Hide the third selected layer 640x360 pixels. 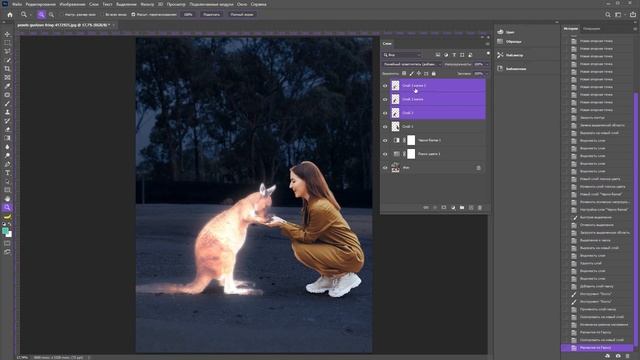pyautogui.click(x=385, y=113)
